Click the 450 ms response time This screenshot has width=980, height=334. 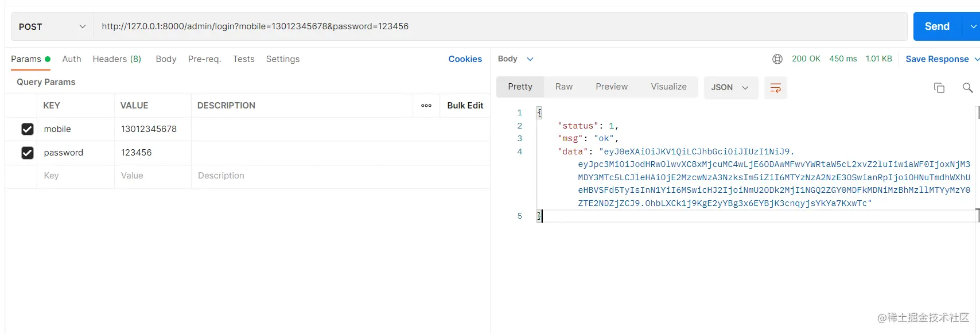coord(843,59)
